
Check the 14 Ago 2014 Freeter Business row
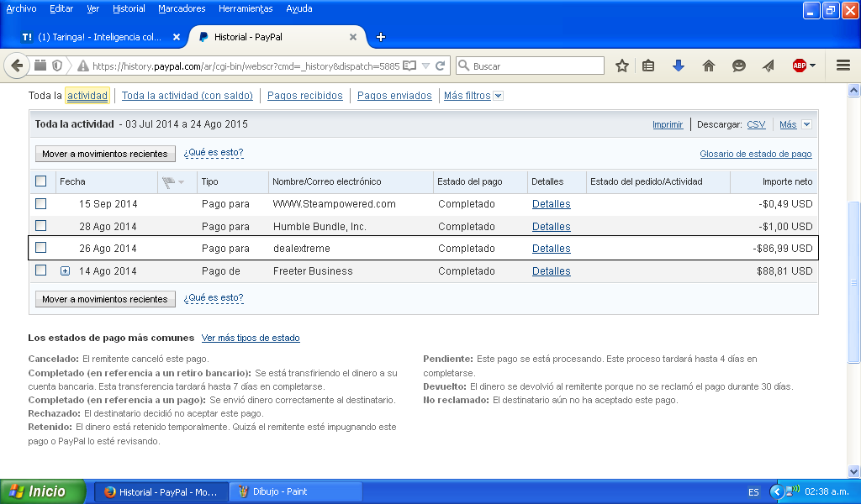(x=40, y=270)
